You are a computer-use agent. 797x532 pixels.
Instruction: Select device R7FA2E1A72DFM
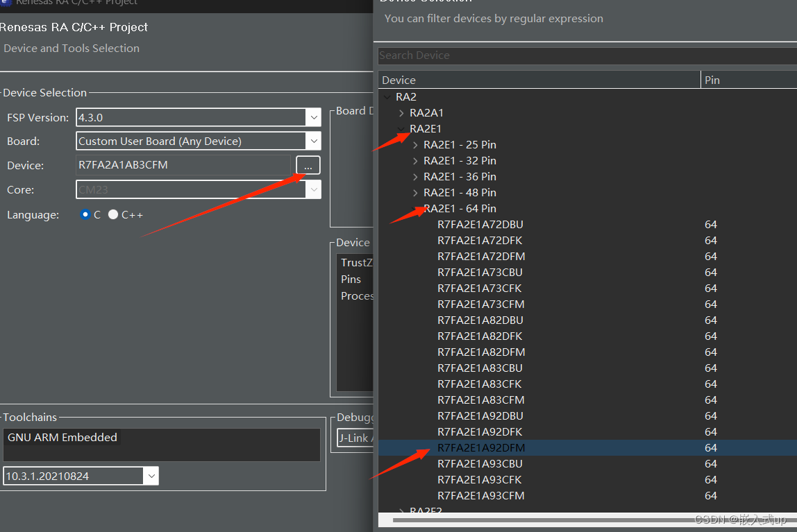point(481,257)
